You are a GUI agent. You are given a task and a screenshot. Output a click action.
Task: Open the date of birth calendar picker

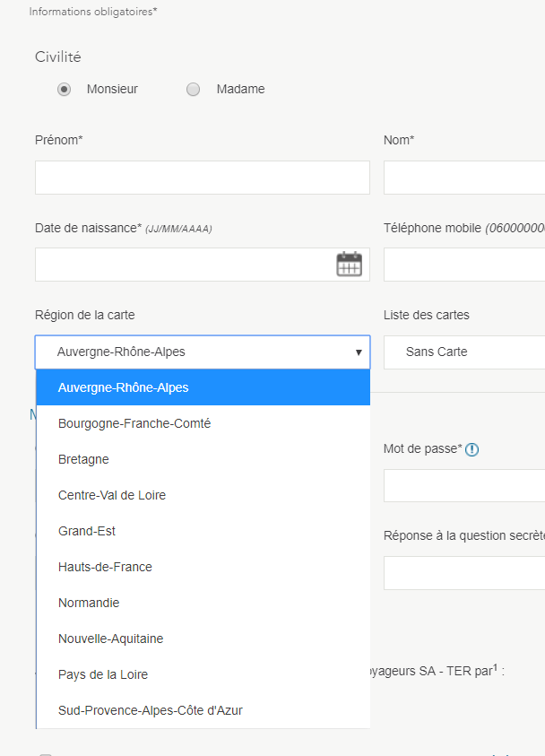(349, 265)
